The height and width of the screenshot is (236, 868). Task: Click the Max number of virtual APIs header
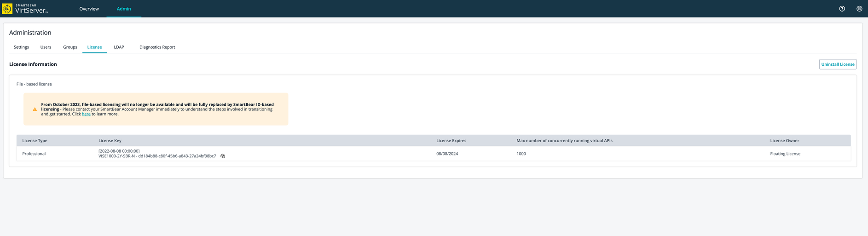pyautogui.click(x=564, y=141)
